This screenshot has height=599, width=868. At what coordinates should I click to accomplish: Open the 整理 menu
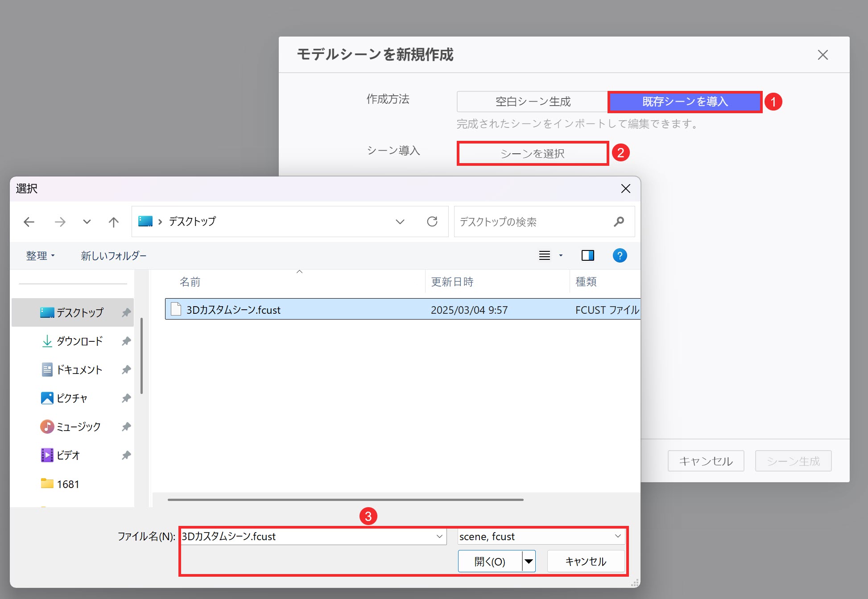tap(40, 255)
